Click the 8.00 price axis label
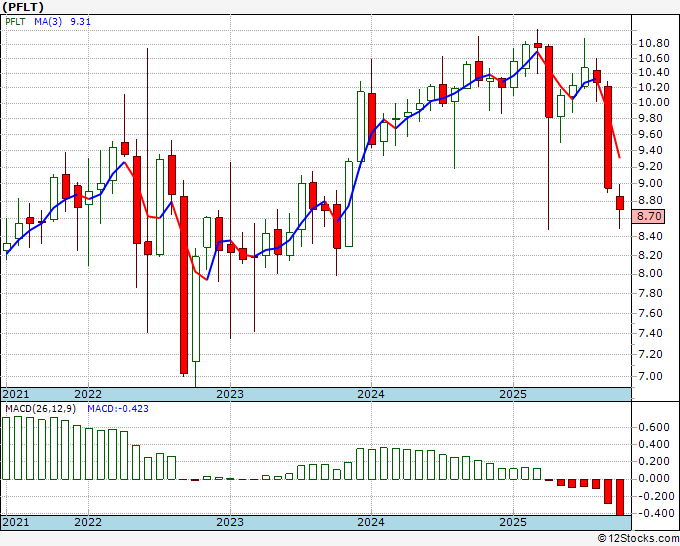This screenshot has height=546, width=680. pos(650,274)
